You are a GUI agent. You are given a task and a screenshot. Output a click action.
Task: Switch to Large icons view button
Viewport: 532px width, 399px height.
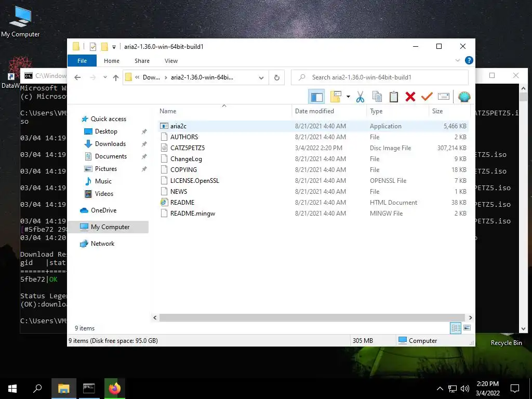(467, 328)
